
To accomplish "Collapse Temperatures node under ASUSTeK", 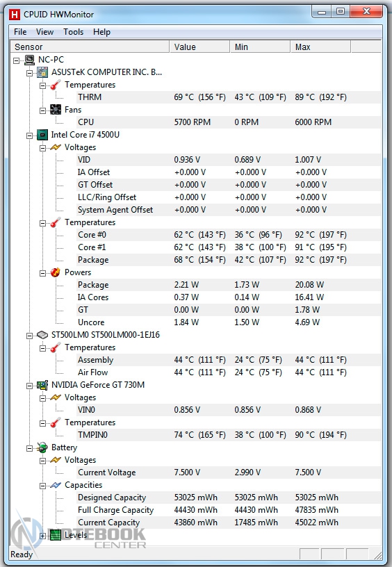I will (42, 86).
